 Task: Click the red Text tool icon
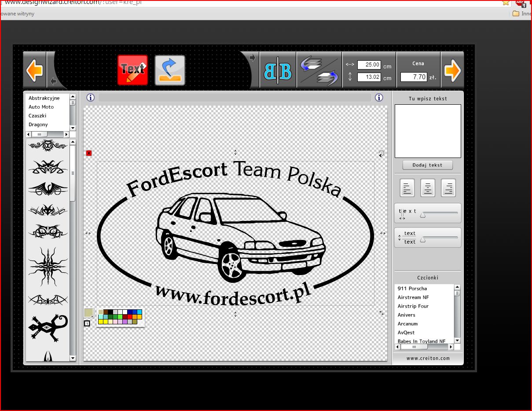click(132, 70)
